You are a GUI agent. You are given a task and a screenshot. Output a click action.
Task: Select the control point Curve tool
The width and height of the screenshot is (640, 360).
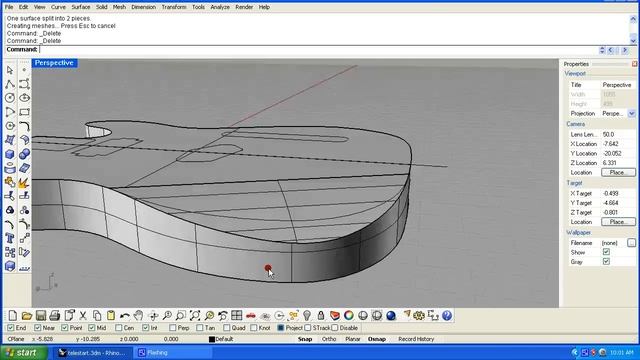click(24, 84)
